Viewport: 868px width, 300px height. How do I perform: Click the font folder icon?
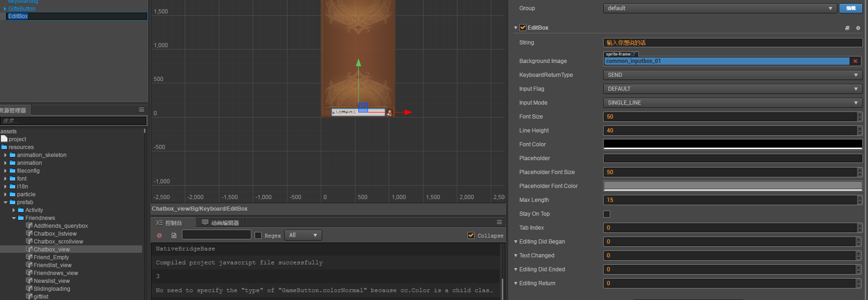[x=12, y=178]
